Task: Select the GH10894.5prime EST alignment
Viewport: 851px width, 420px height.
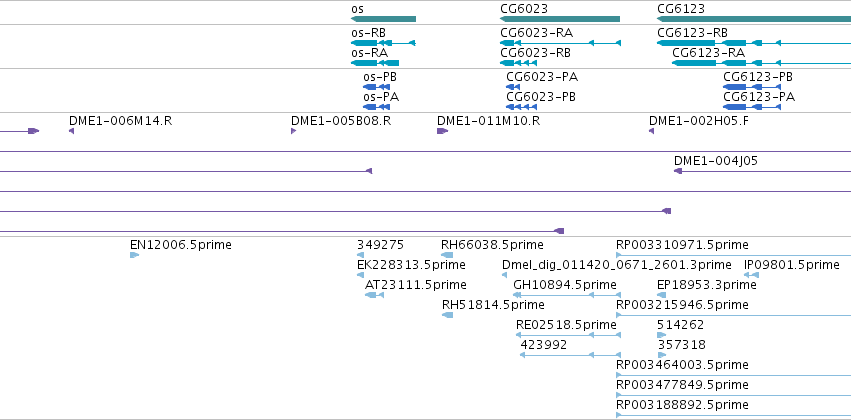Action: pos(567,295)
